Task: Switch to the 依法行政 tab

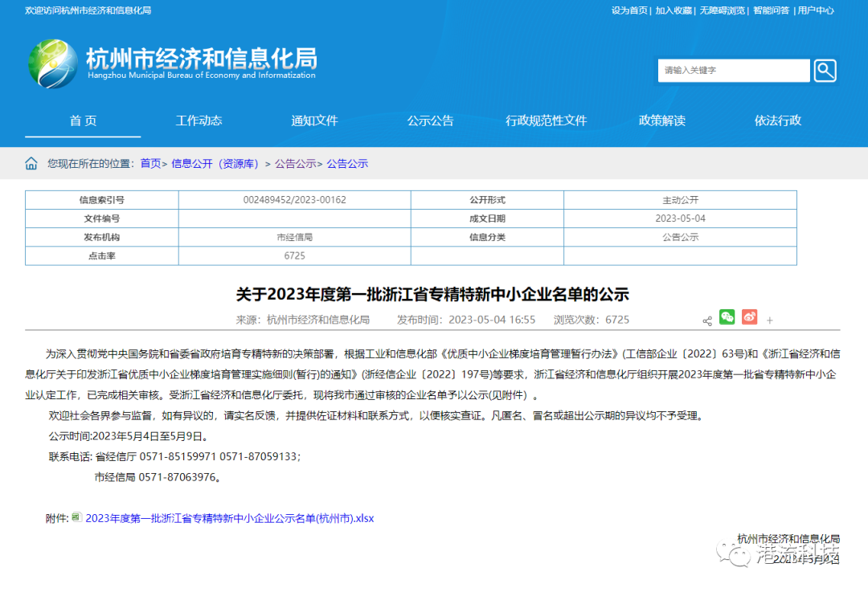Action: [777, 120]
